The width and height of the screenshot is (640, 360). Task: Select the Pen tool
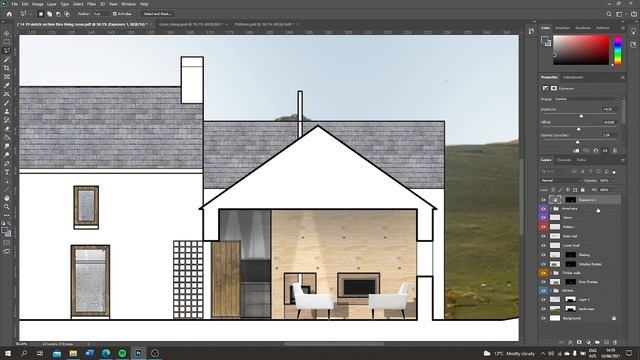[x=7, y=164]
